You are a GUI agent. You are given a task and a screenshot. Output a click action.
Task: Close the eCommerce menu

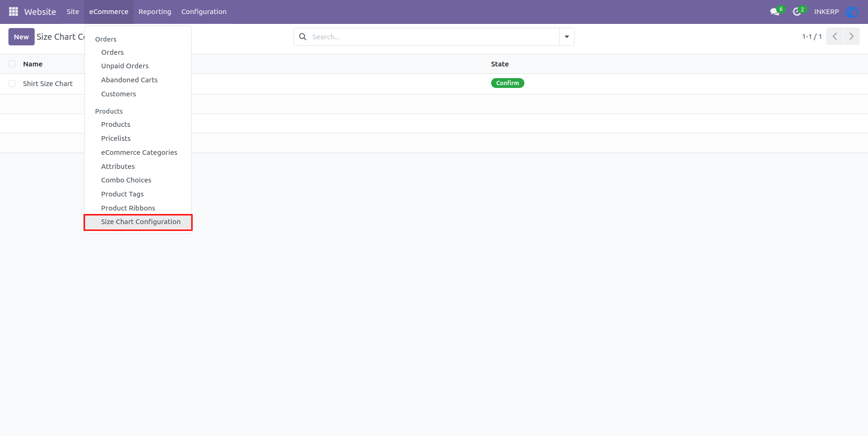[109, 12]
